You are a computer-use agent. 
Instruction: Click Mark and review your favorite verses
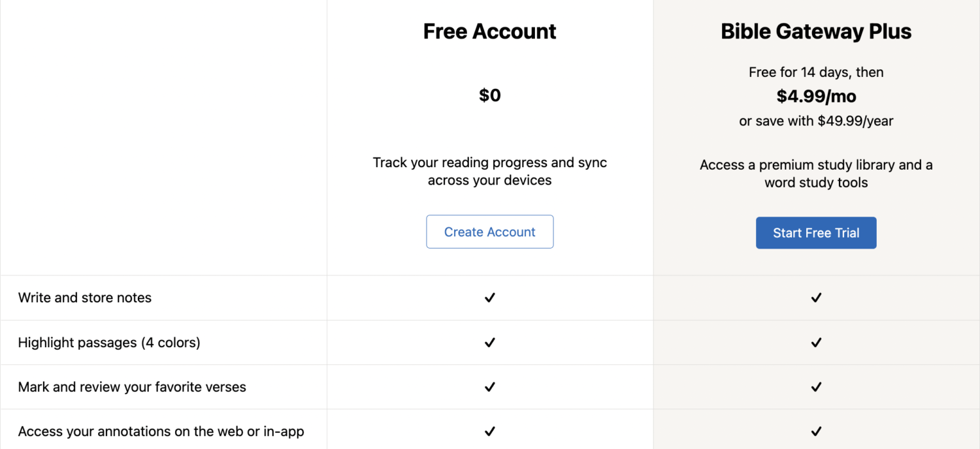[132, 387]
